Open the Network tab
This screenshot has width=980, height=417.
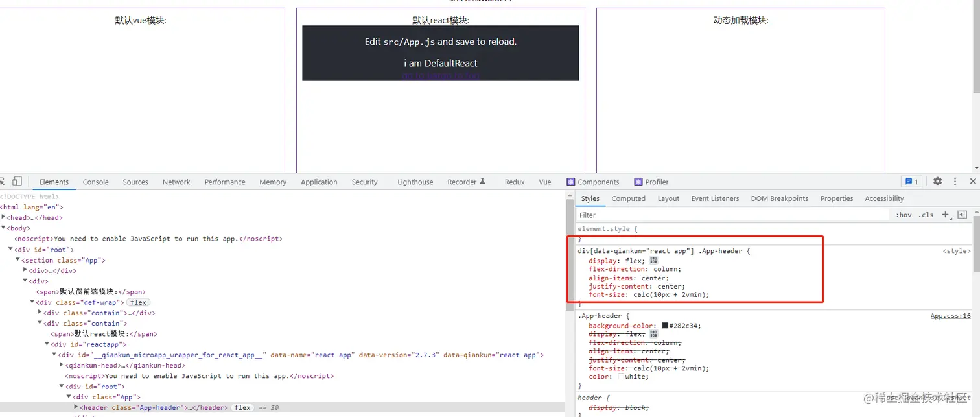pos(176,182)
